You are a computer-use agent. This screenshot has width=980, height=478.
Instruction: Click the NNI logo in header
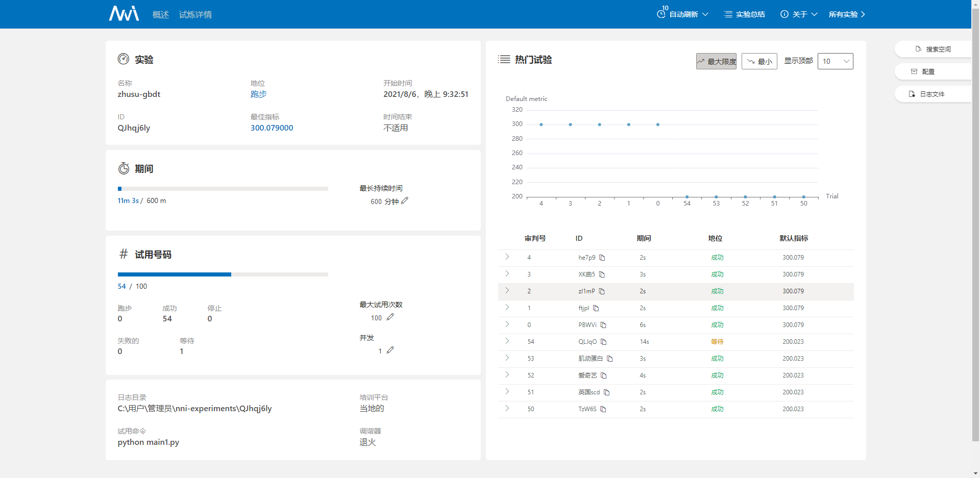(x=124, y=14)
